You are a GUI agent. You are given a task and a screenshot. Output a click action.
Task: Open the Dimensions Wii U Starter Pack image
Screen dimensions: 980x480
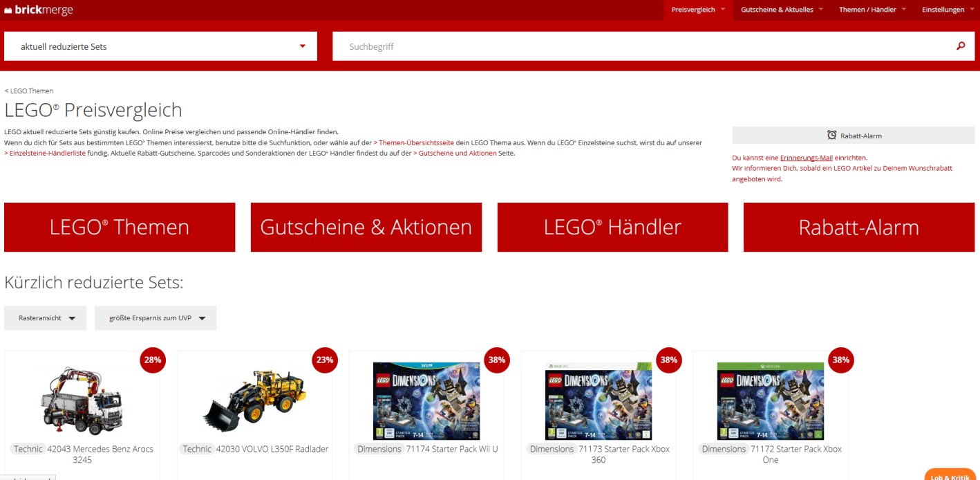(426, 400)
